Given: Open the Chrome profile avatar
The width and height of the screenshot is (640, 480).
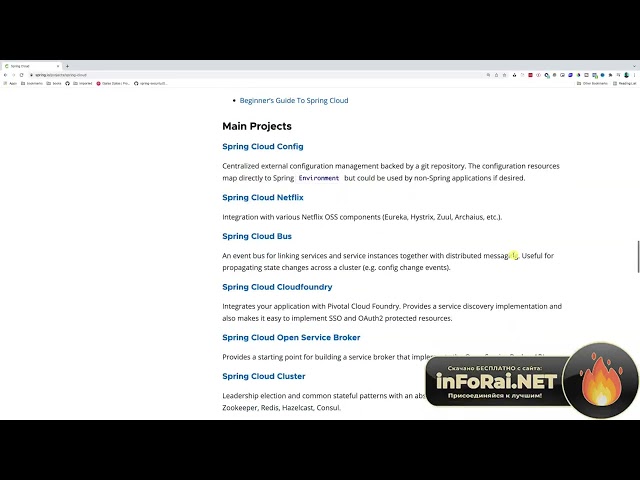Looking at the screenshot, I should (627, 75).
